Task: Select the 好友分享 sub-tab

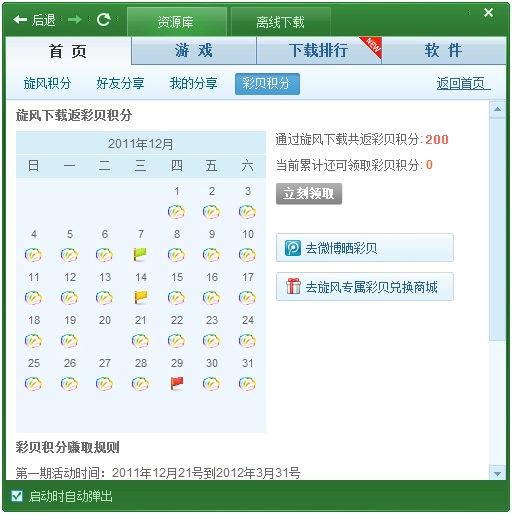Action: (120, 83)
